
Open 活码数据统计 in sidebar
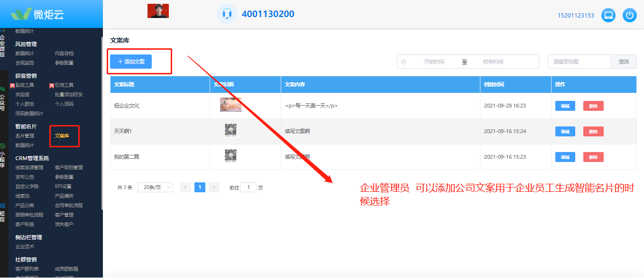point(29,113)
